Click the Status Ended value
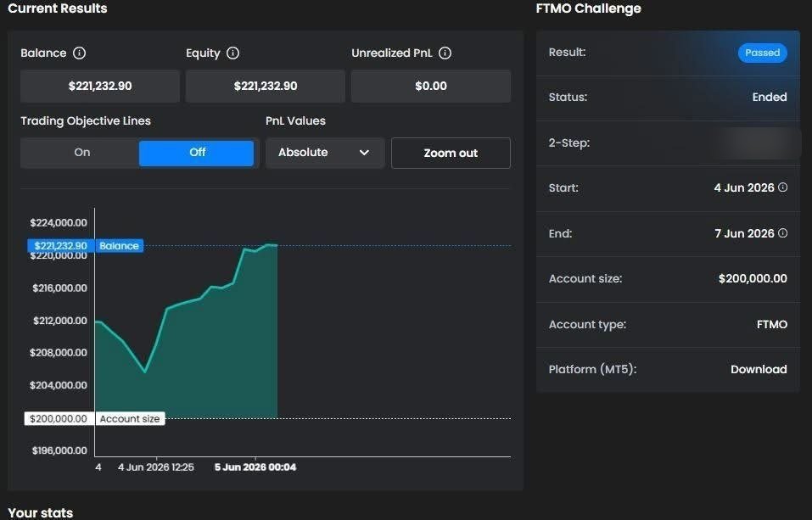 [x=770, y=97]
